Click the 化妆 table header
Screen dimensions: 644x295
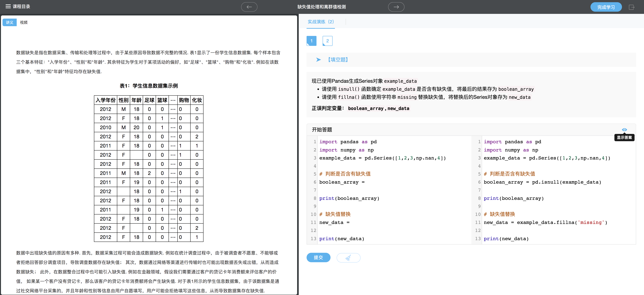point(197,100)
